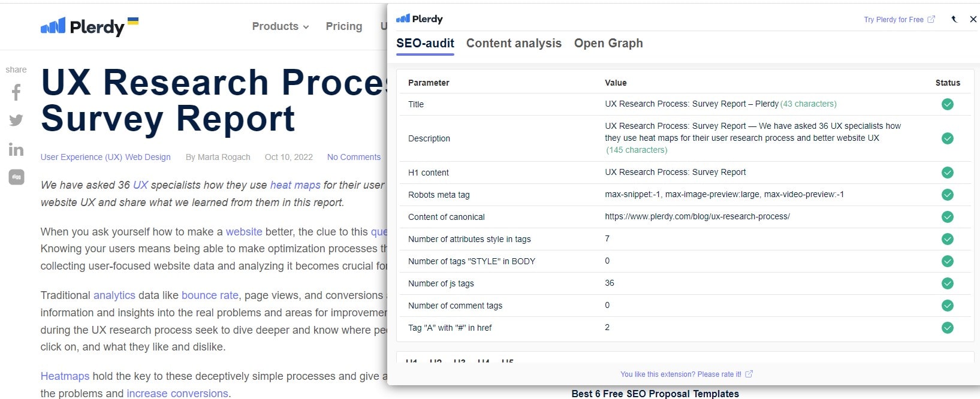Screen dimensions: 980x399
Task: Share the article on LinkedIn
Action: [16, 149]
